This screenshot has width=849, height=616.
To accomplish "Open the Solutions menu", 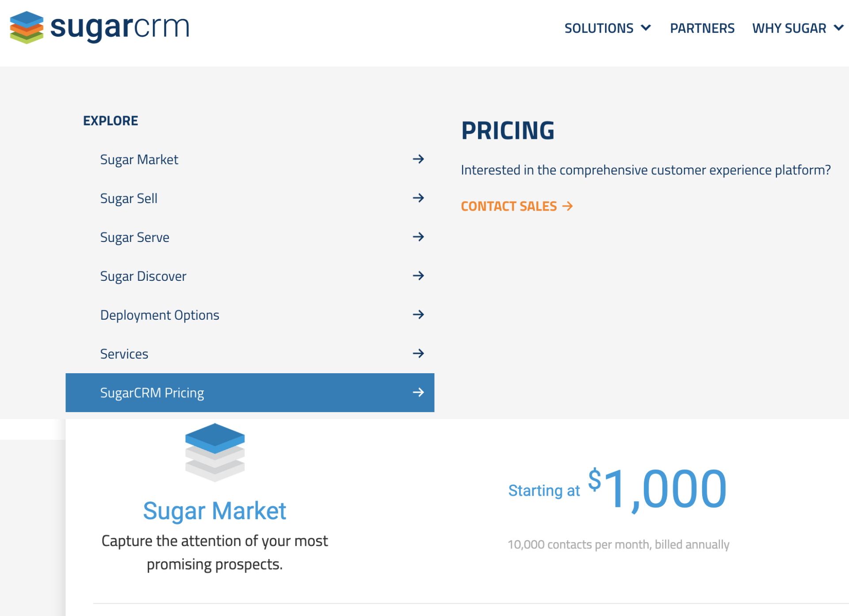I will pyautogui.click(x=608, y=28).
